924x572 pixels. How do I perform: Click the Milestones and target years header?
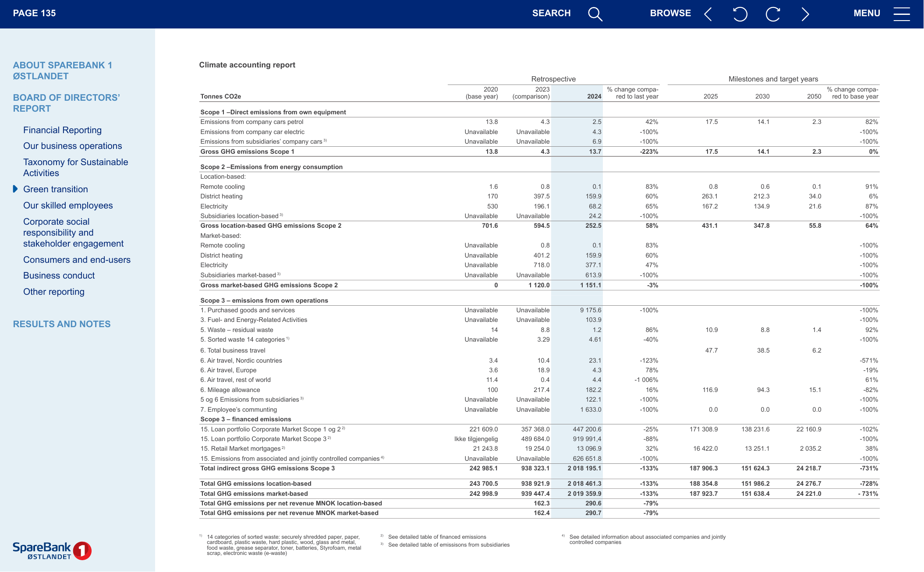pos(773,79)
